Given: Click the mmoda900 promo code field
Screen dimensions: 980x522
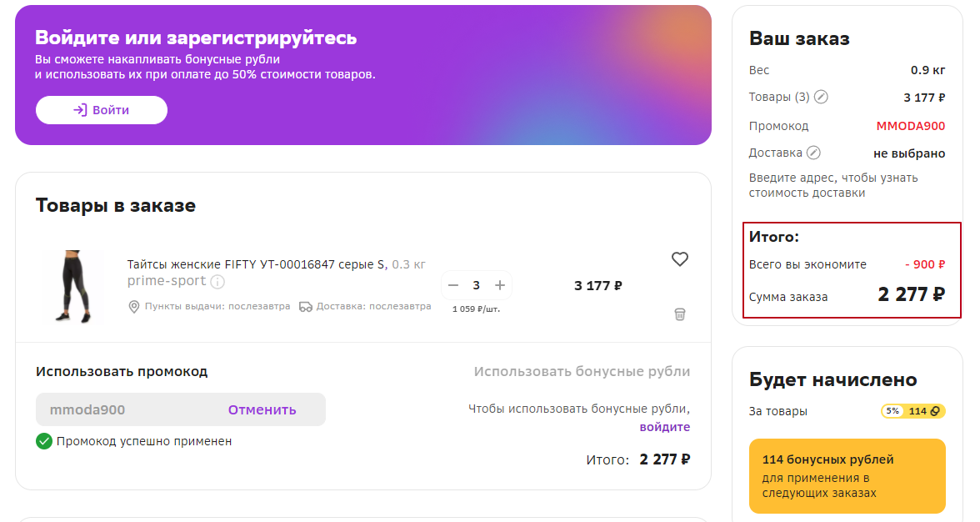Looking at the screenshot, I should (125, 409).
